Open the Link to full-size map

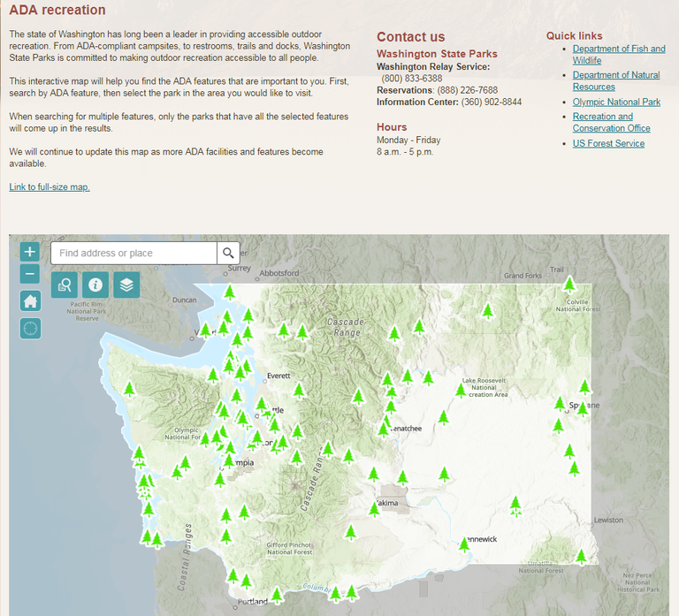coord(50,187)
